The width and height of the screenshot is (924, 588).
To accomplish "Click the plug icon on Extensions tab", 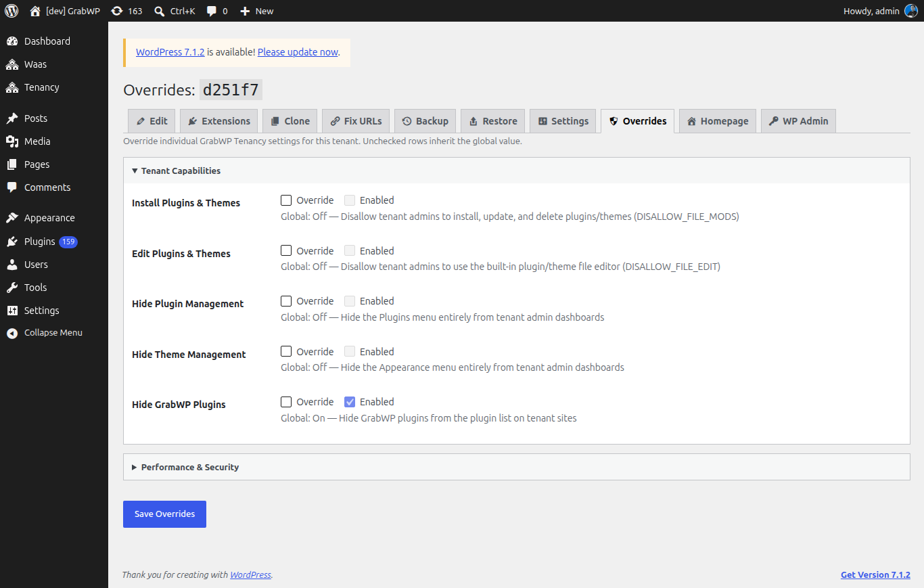I will (193, 121).
